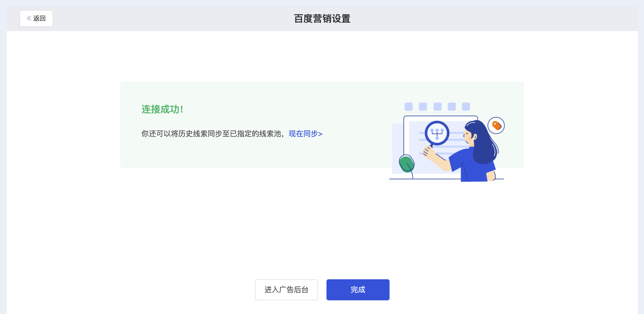Click the 进入广告后台 button
644x314 pixels.
click(286, 290)
